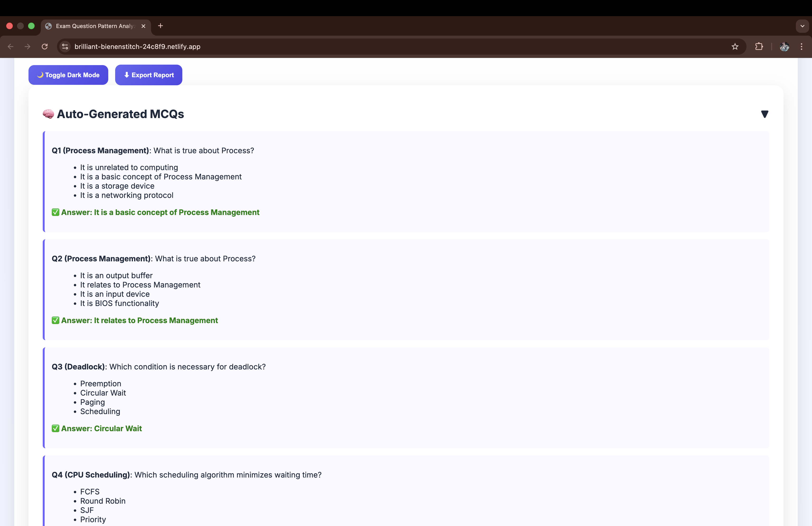Open the tab search dropdown chevron
This screenshot has width=812, height=526.
pos(802,26)
